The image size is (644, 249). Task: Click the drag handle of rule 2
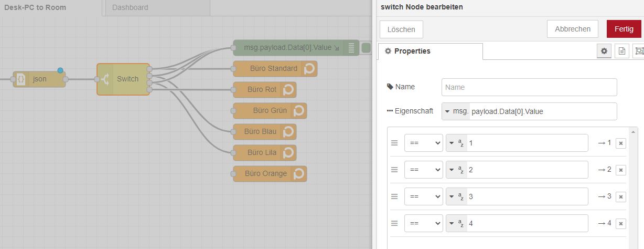[394, 170]
